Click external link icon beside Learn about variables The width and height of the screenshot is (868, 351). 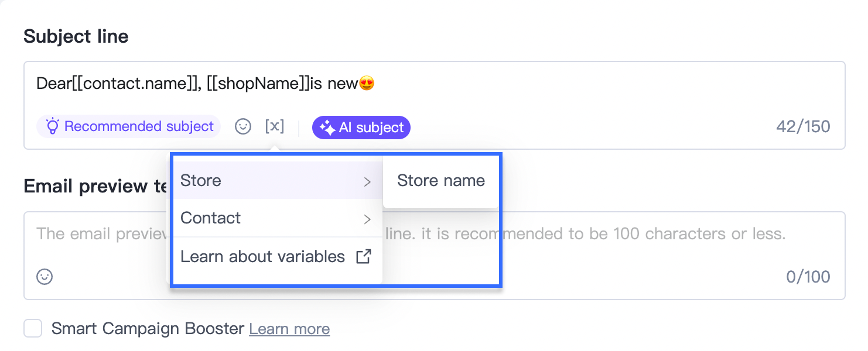(364, 256)
